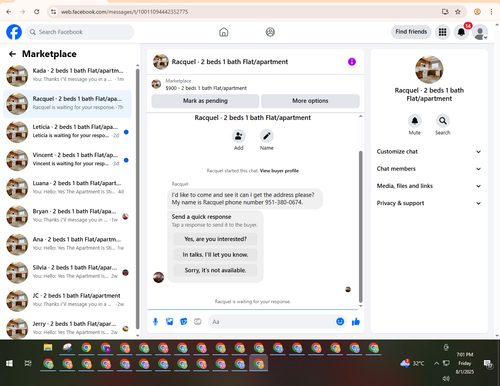Open the weather widget showing 32°C
This screenshot has width=500, height=386.
[412, 363]
